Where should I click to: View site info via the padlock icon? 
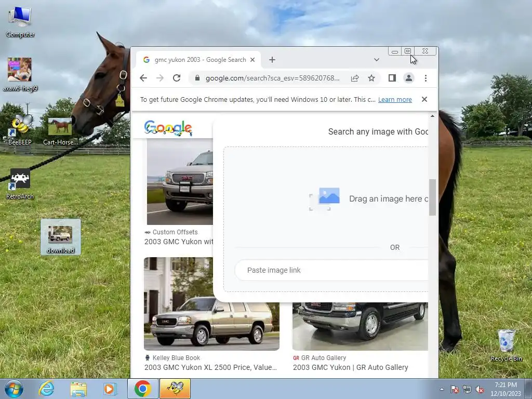click(x=197, y=78)
